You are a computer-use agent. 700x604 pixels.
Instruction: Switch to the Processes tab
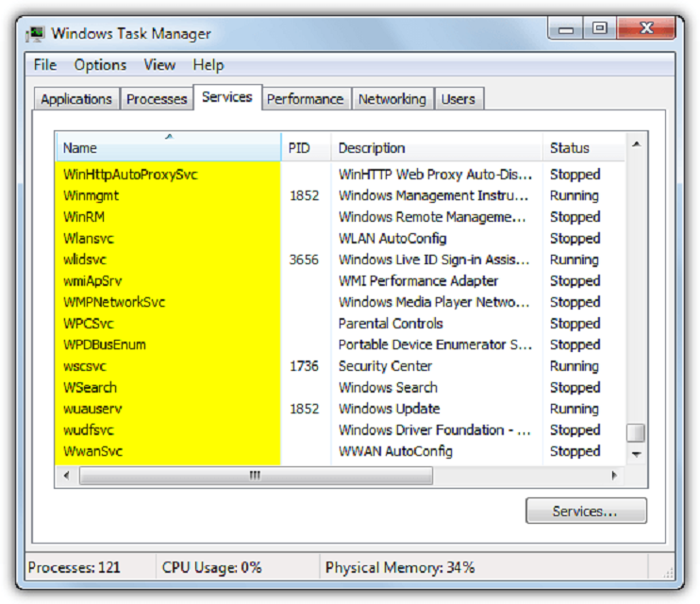[157, 99]
